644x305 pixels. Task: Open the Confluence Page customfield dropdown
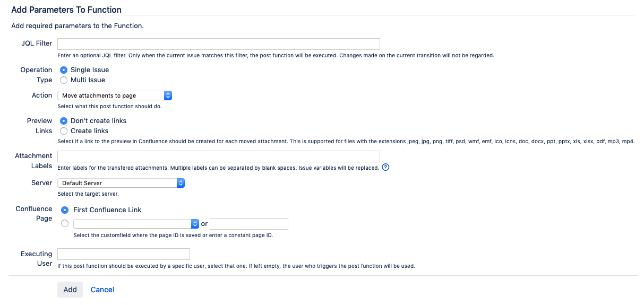(x=136, y=224)
